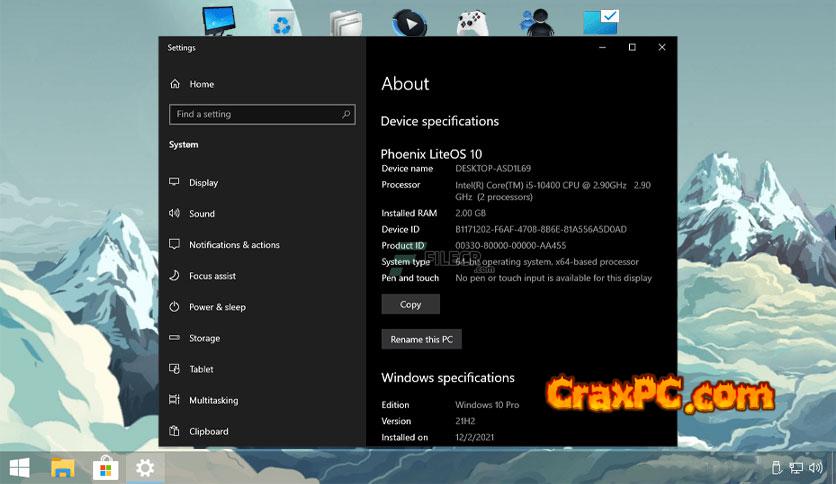This screenshot has width=836, height=484.
Task: Type in the Find a setting box
Action: point(255,114)
